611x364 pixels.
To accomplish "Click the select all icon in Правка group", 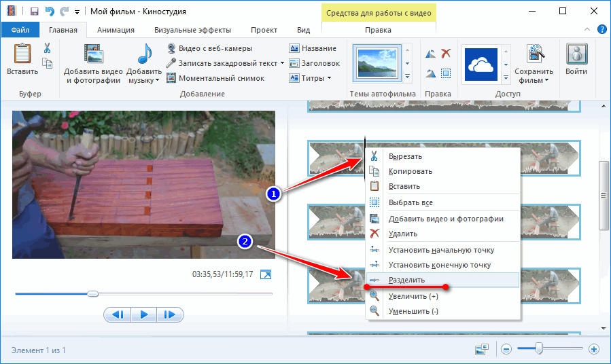I will point(446,73).
